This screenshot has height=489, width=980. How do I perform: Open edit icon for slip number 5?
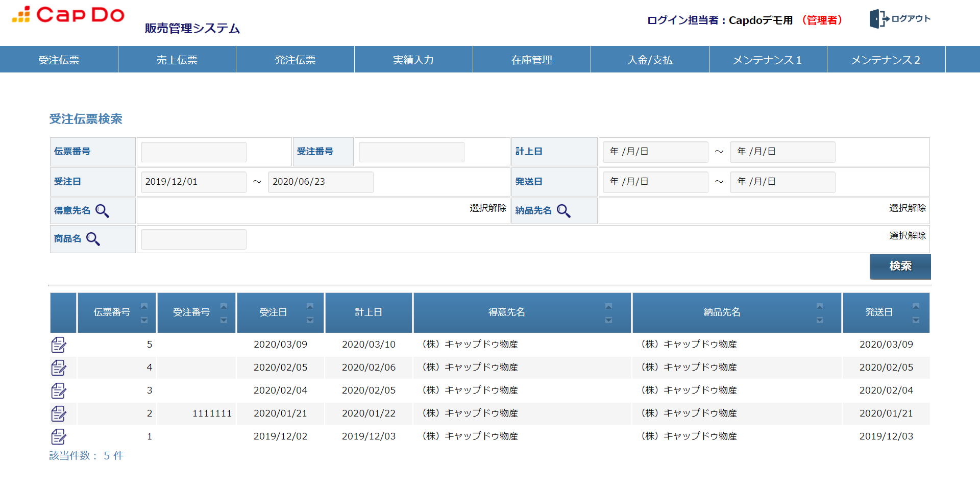[59, 345]
